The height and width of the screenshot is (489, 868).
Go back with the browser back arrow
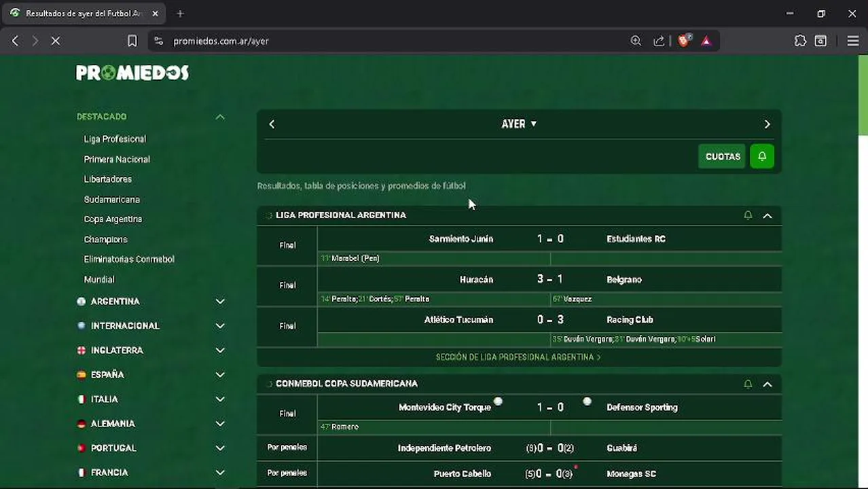(x=15, y=41)
